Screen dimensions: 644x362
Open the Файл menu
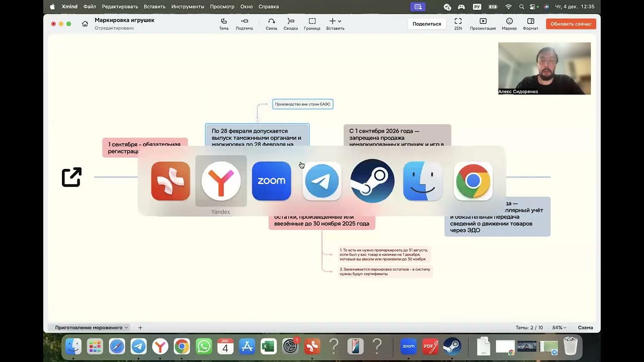[x=90, y=7]
